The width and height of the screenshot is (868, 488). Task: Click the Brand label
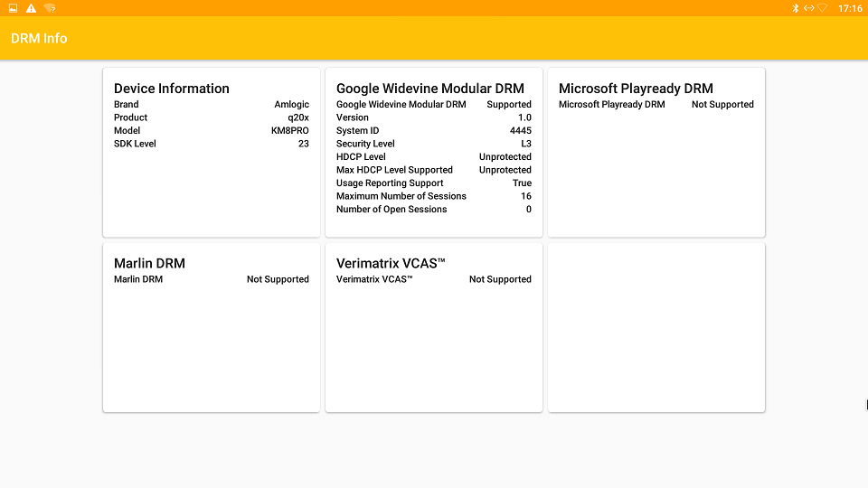[x=127, y=105]
